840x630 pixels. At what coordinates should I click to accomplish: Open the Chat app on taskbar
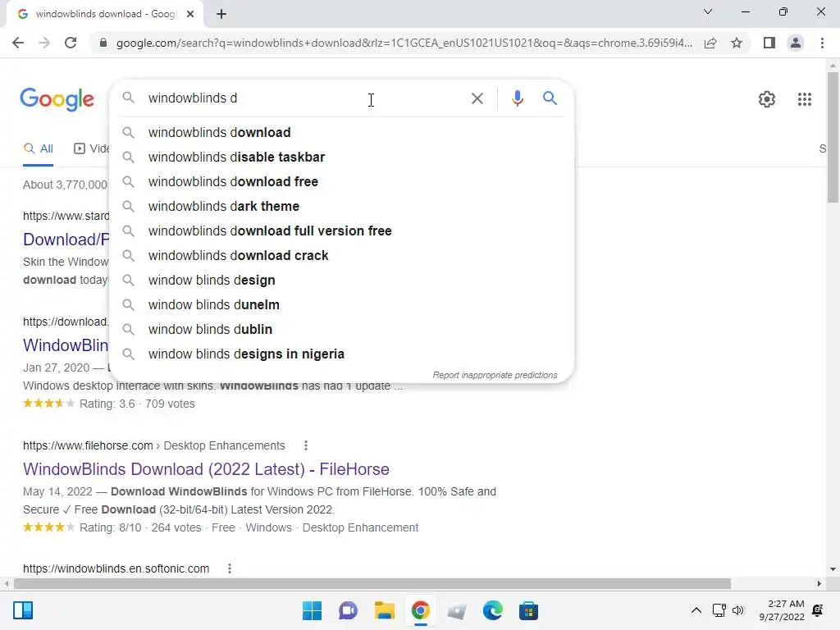coord(348,610)
